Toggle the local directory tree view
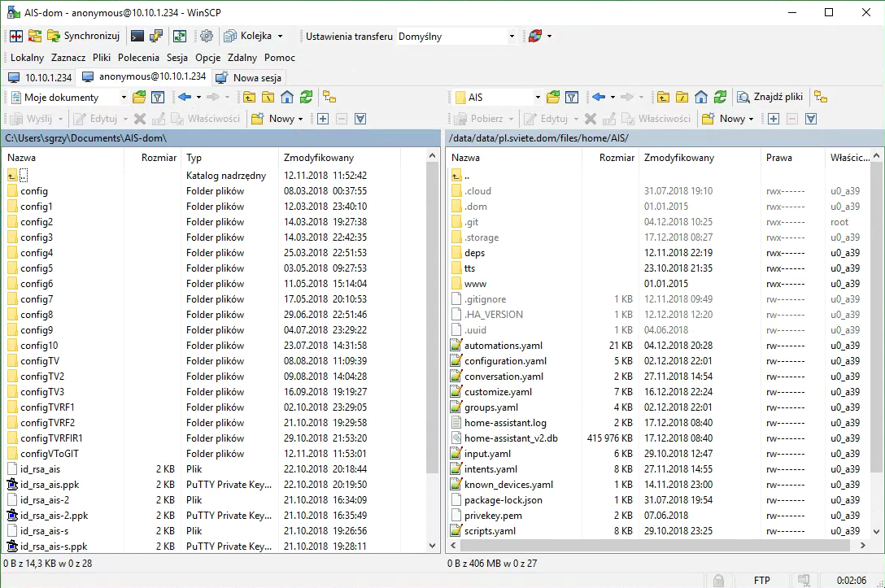The image size is (885, 588). pos(329,97)
